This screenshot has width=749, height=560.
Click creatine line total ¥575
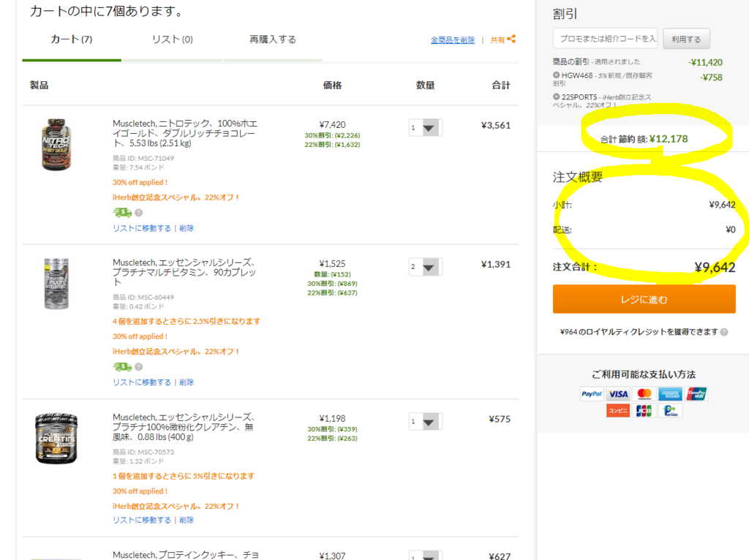point(500,419)
